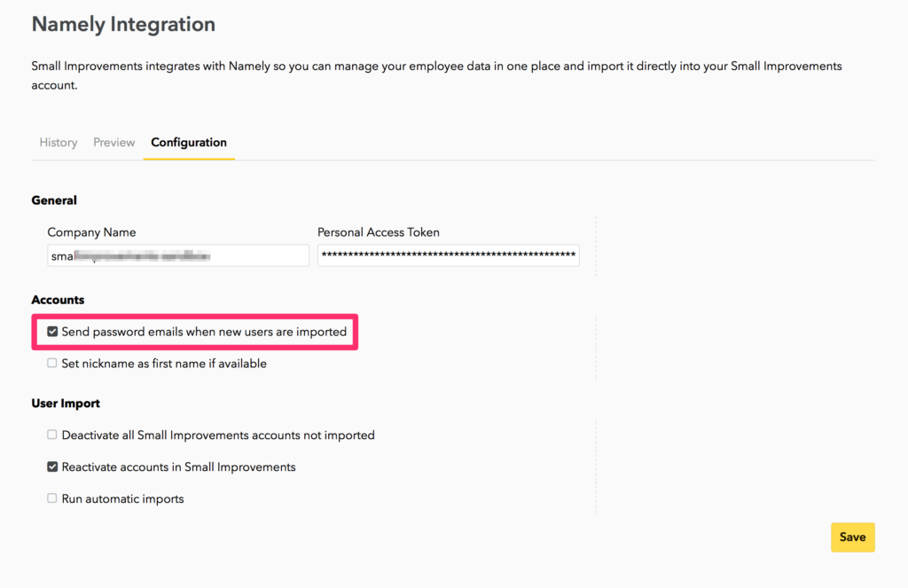Switch to the Preview tab
Screen dimensions: 908x588
point(114,143)
